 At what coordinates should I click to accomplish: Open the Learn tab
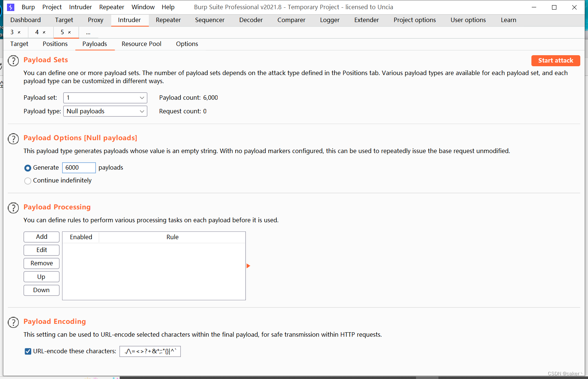(x=509, y=20)
